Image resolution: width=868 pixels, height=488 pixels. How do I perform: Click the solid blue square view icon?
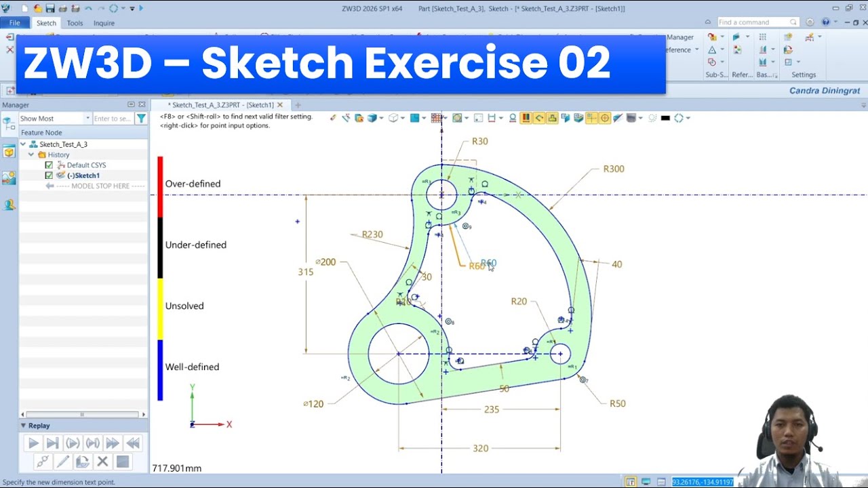pyautogui.click(x=415, y=118)
